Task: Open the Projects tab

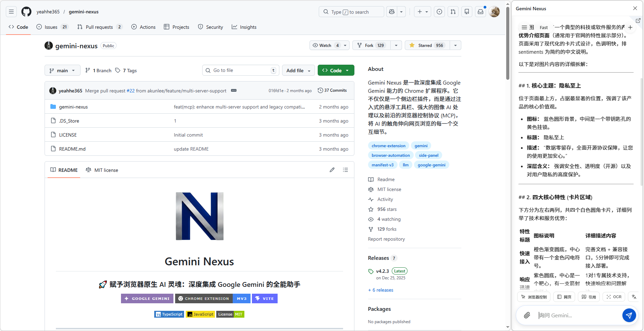Action: (177, 27)
